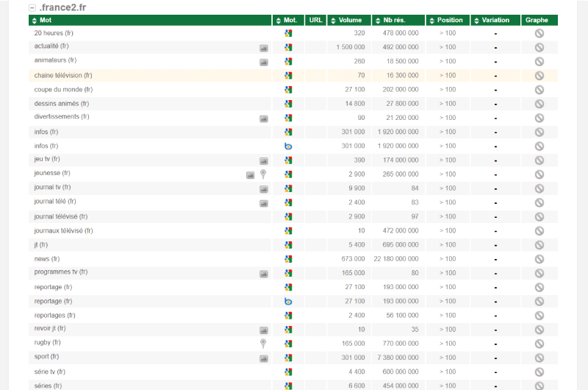Click result count 22 180 000 000
588x390 pixels.
[x=396, y=259]
